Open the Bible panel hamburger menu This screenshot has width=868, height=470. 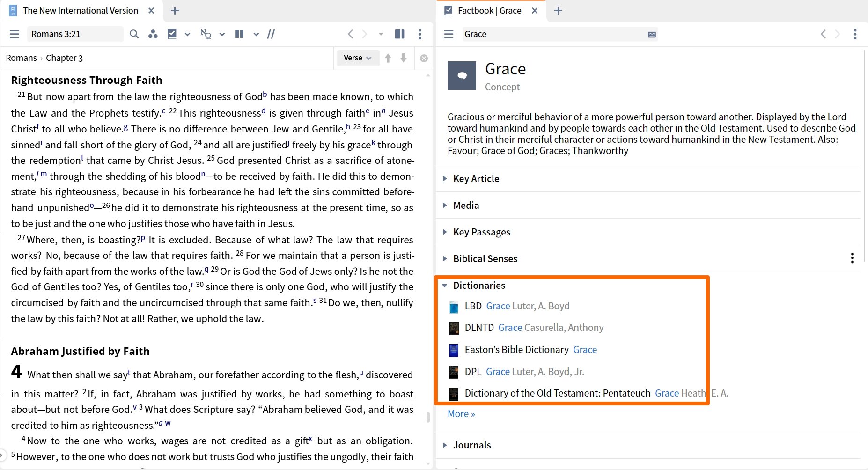pos(15,34)
